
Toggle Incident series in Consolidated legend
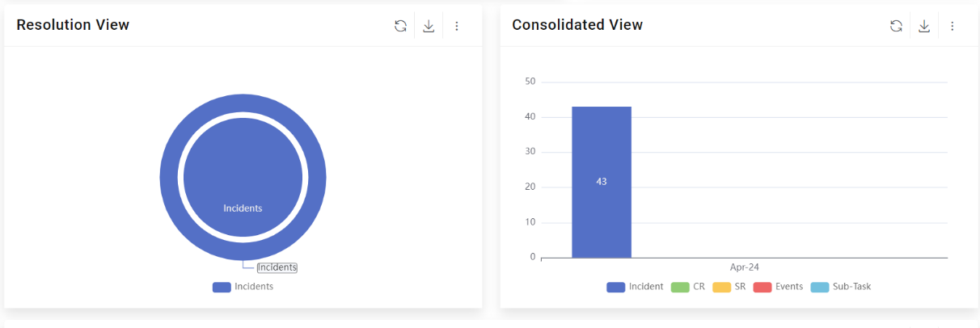636,287
